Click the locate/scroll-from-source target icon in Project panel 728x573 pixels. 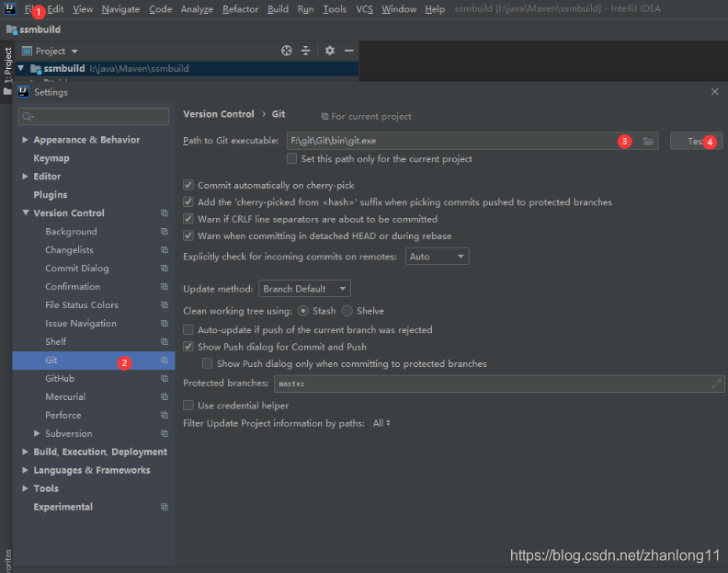click(287, 51)
